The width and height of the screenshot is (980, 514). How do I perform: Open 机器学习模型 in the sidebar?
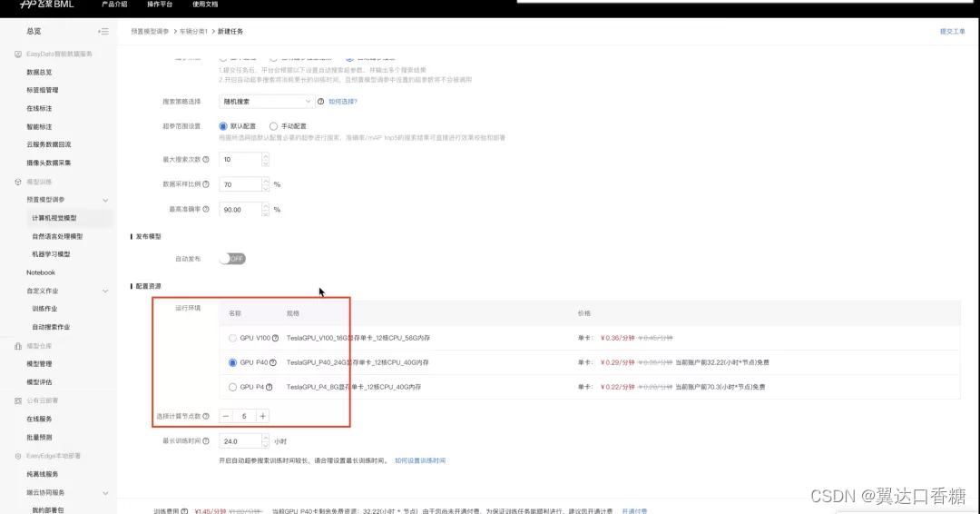(51, 254)
